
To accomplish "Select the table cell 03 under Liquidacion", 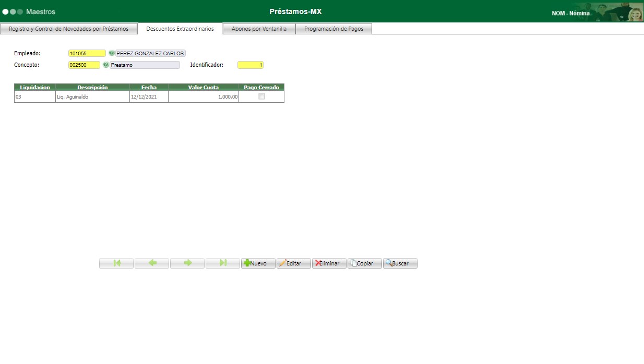I will (35, 96).
